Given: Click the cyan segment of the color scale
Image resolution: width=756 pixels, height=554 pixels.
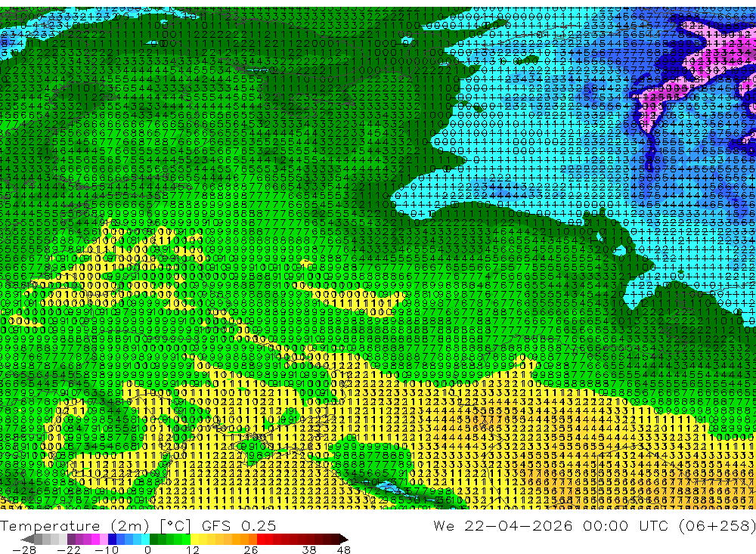Looking at the screenshot, I should click(145, 539).
